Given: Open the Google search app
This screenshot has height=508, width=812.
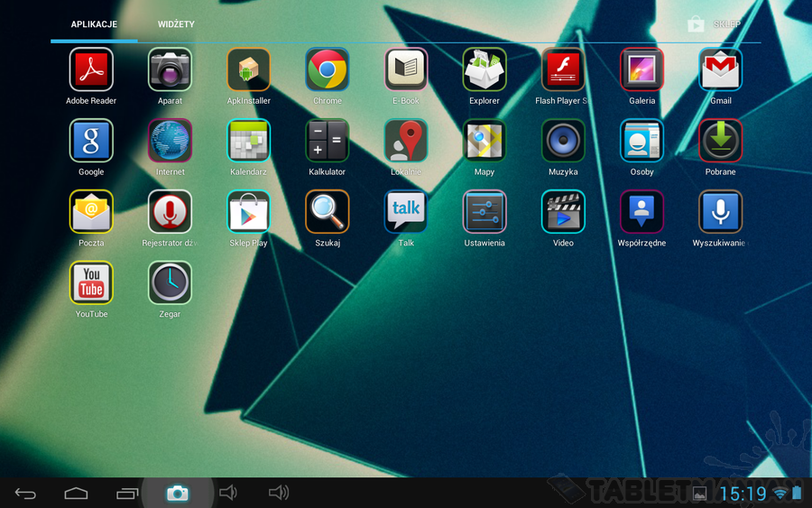Looking at the screenshot, I should click(91, 141).
